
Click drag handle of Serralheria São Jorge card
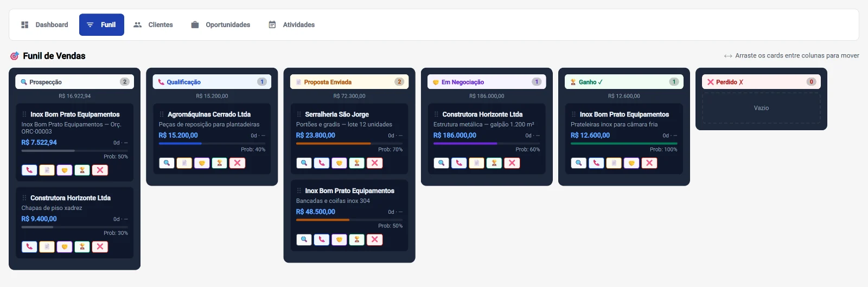point(299,114)
